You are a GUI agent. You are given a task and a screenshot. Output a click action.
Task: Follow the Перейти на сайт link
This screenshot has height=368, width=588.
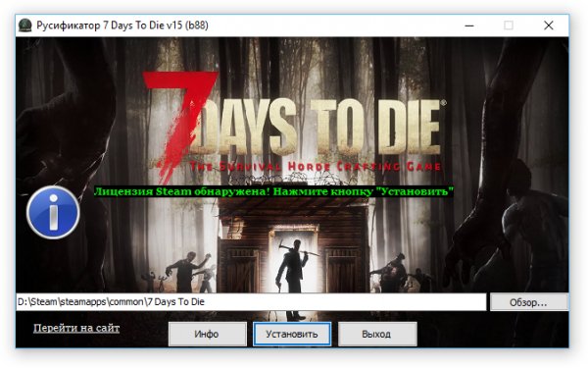(76, 328)
